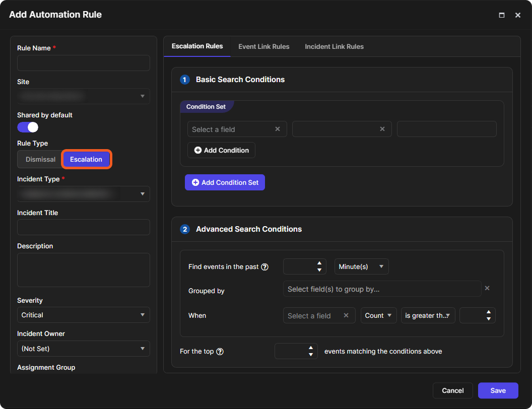
Task: Increase the 'For the top' events number
Action: coord(311,348)
